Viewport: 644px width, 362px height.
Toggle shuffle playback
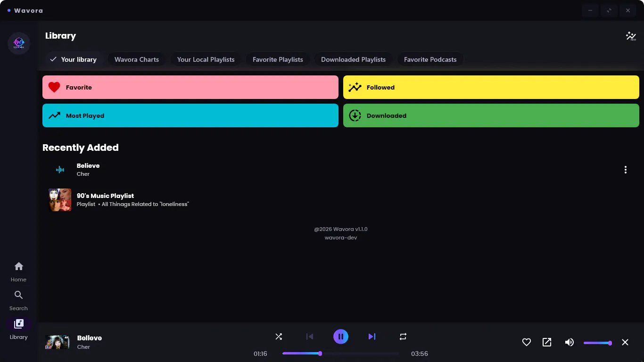[279, 337]
